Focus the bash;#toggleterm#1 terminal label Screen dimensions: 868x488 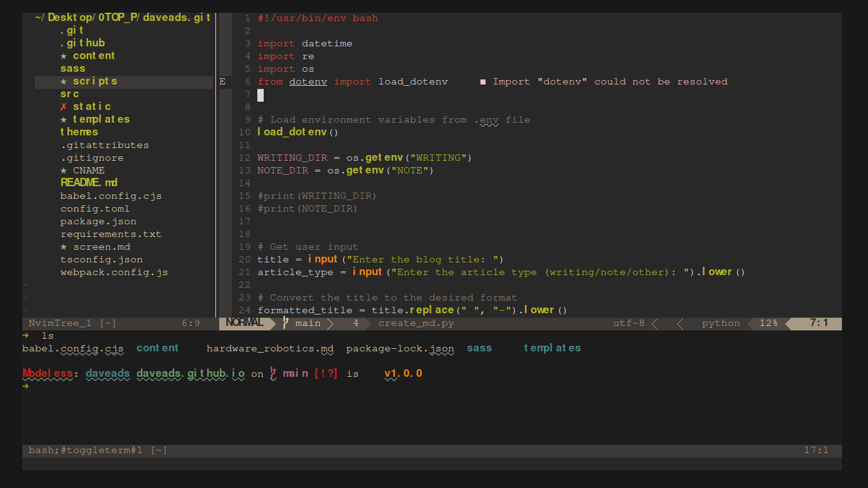click(98, 451)
